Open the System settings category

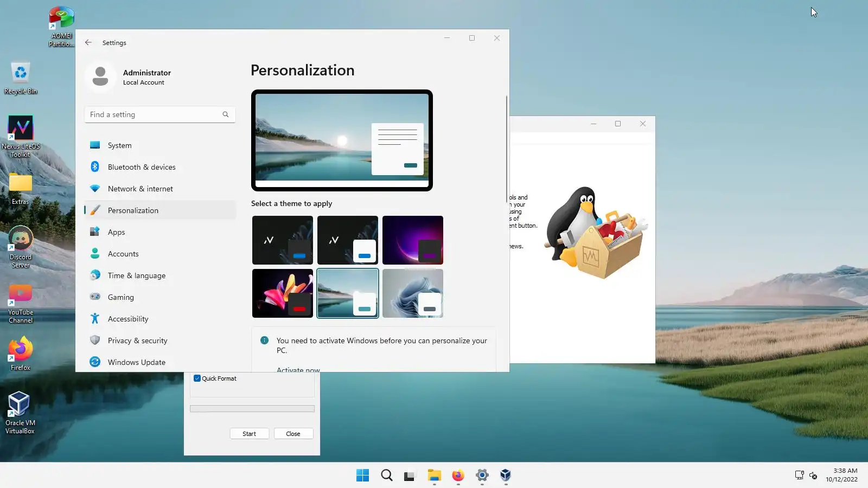tap(160, 145)
